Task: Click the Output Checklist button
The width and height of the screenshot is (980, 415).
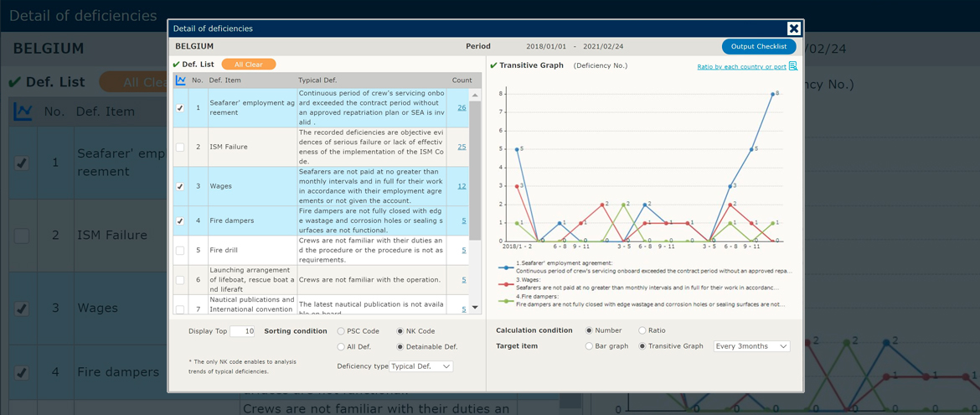Action: [x=759, y=47]
